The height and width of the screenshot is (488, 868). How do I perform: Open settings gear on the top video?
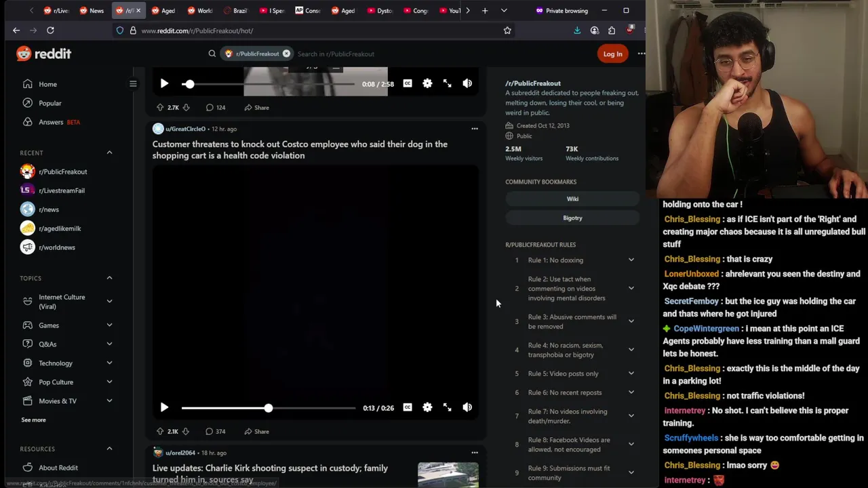click(x=427, y=83)
